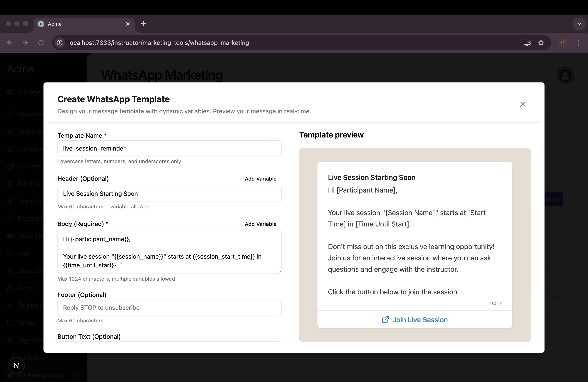Expand the tab search dropdown
Viewport: 588px width, 382px height.
(579, 24)
